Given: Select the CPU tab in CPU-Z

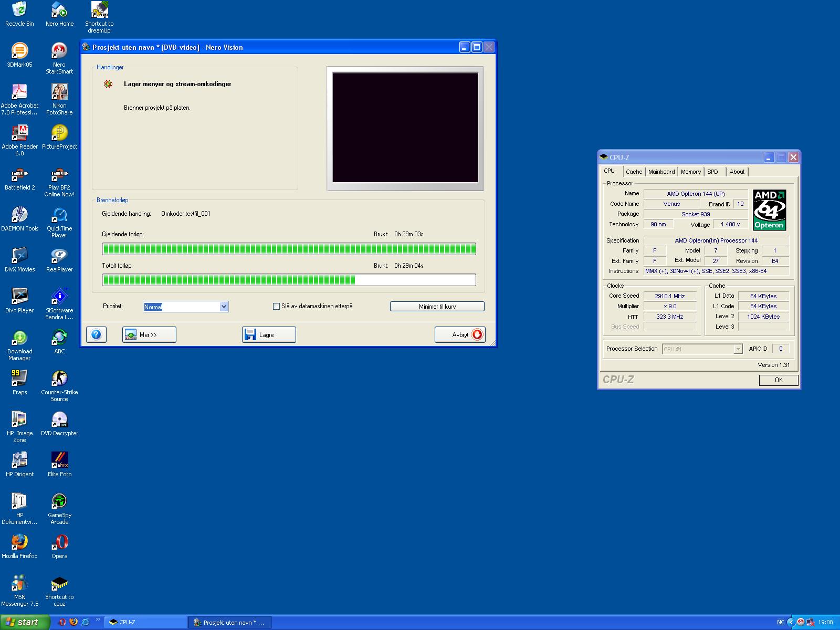Looking at the screenshot, I should point(609,171).
